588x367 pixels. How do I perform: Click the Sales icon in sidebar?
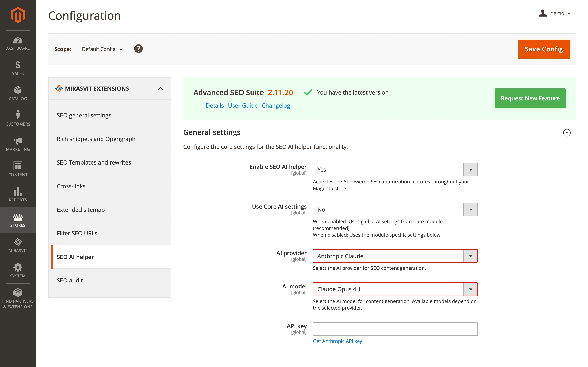click(18, 68)
